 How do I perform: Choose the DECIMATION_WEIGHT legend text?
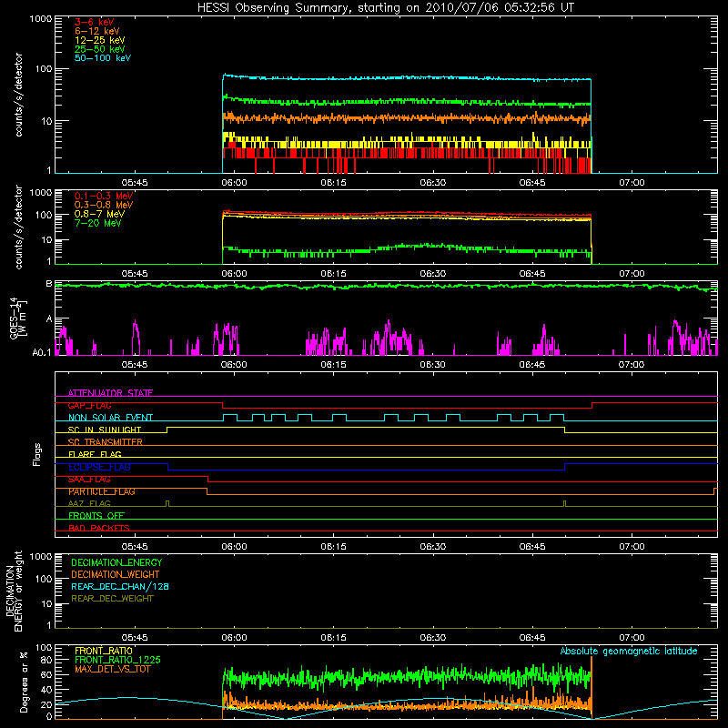[116, 574]
